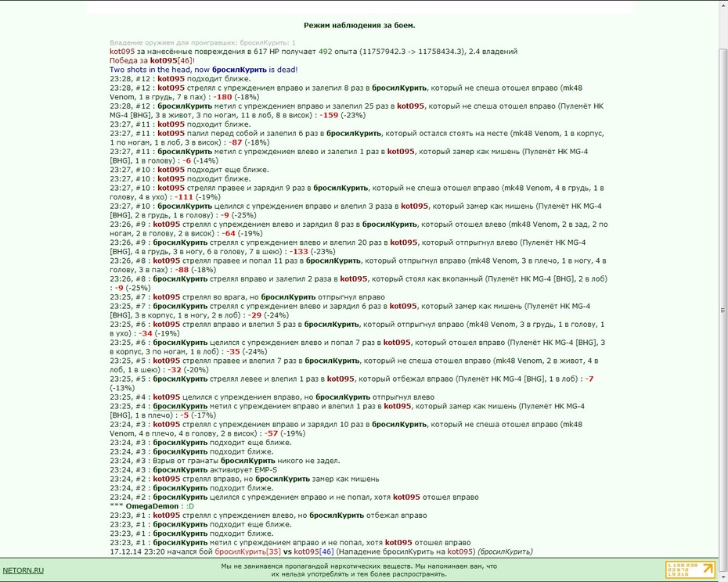728x582 pixels.
Task: Click the grey "Владение оружием для проигравших" line
Action: coord(203,43)
